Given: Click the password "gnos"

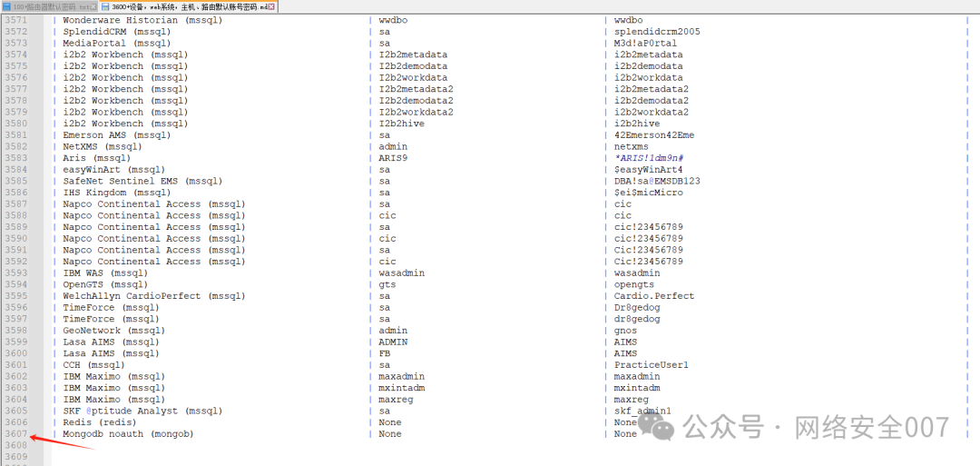Looking at the screenshot, I should [625, 331].
